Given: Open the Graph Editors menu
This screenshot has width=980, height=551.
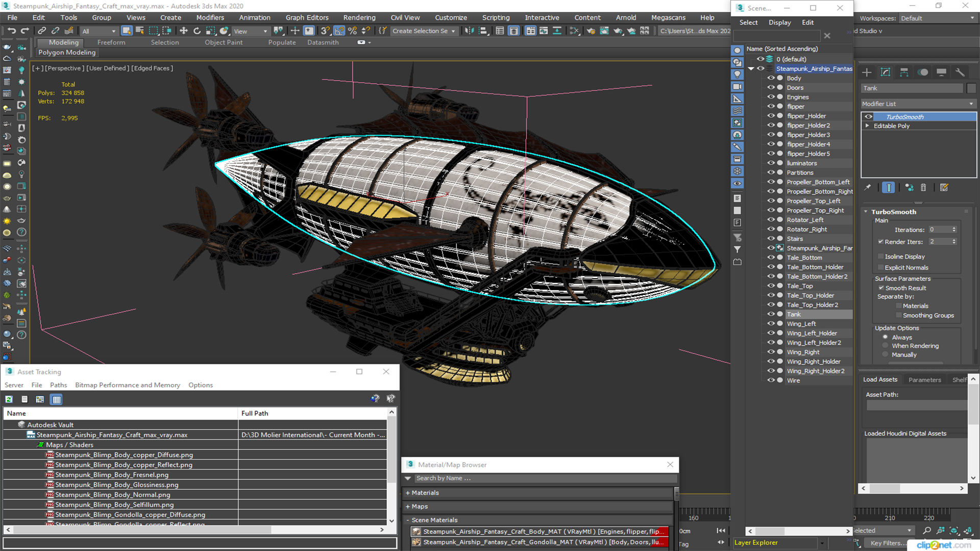Looking at the screenshot, I should click(307, 17).
